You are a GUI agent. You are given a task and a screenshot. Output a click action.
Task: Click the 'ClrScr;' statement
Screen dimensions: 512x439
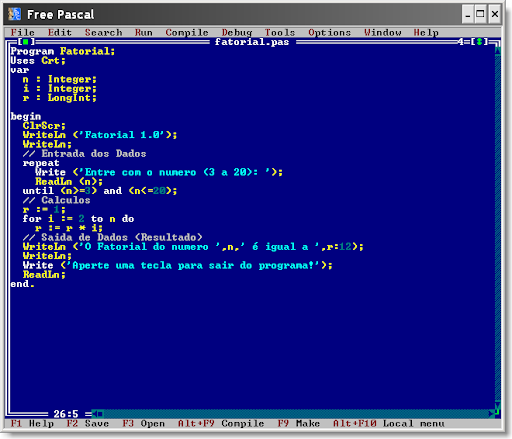pyautogui.click(x=44, y=126)
